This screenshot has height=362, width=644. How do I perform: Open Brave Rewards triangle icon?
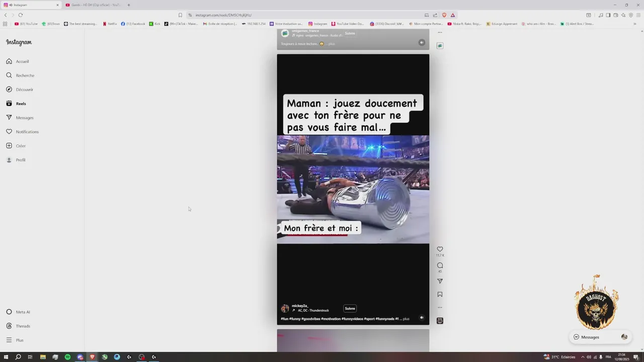click(x=452, y=15)
